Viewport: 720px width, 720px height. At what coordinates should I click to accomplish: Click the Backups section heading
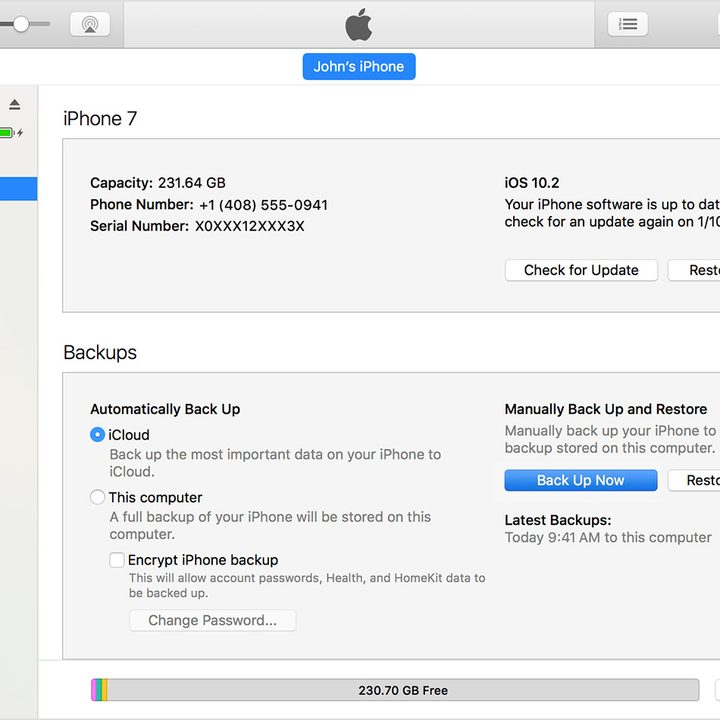coord(100,352)
